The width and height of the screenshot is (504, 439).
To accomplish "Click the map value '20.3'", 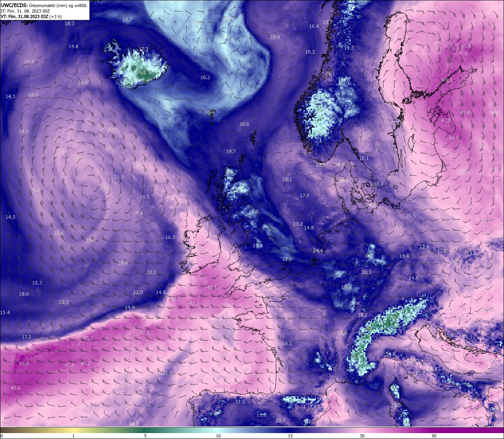I will pyautogui.click(x=366, y=272).
